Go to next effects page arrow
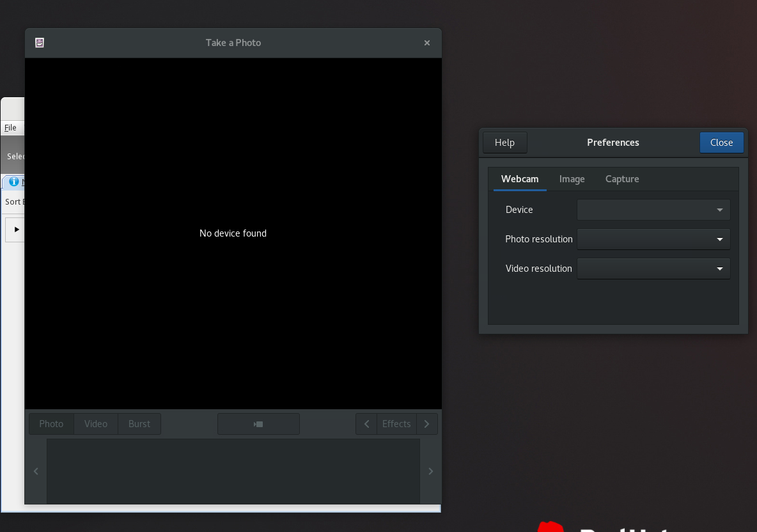The height and width of the screenshot is (532, 757). click(x=427, y=424)
